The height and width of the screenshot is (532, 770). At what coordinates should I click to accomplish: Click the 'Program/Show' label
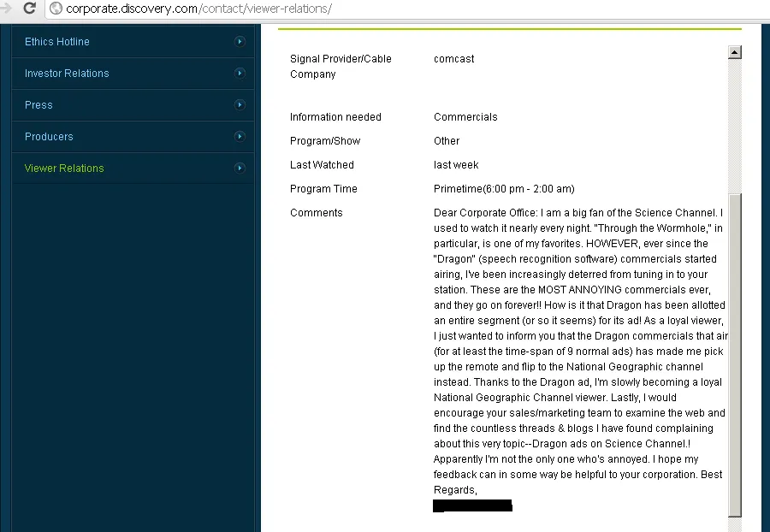[325, 141]
